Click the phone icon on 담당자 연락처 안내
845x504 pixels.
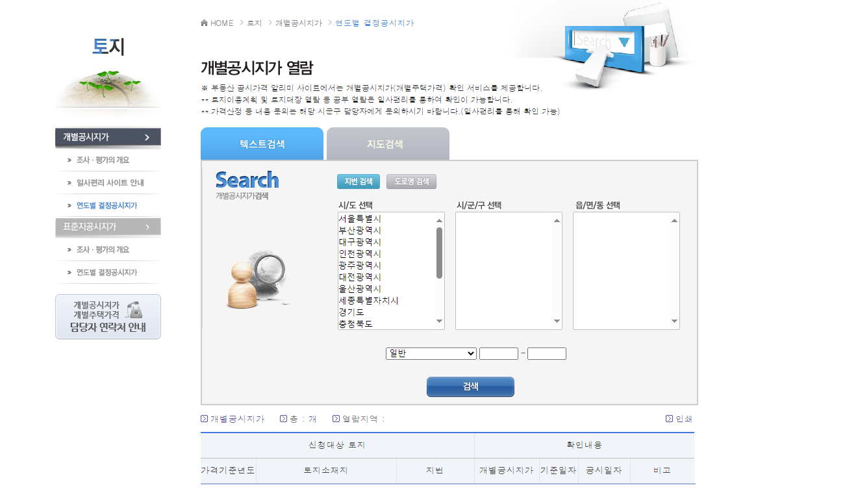point(136,309)
